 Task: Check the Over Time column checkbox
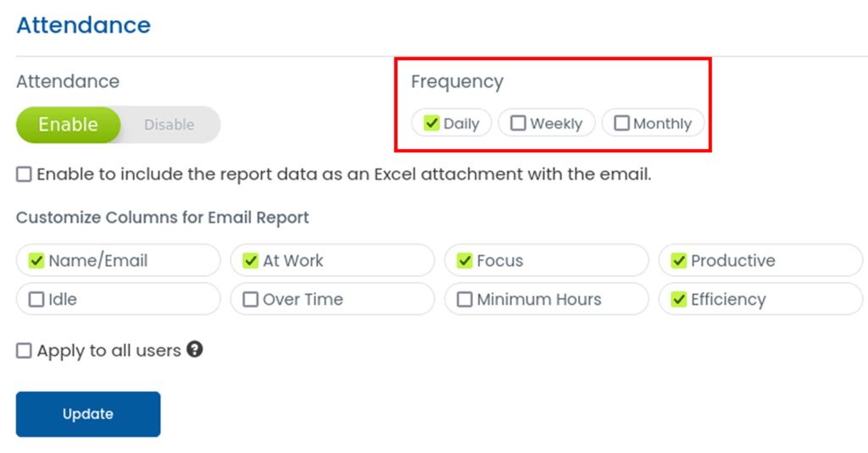point(250,299)
